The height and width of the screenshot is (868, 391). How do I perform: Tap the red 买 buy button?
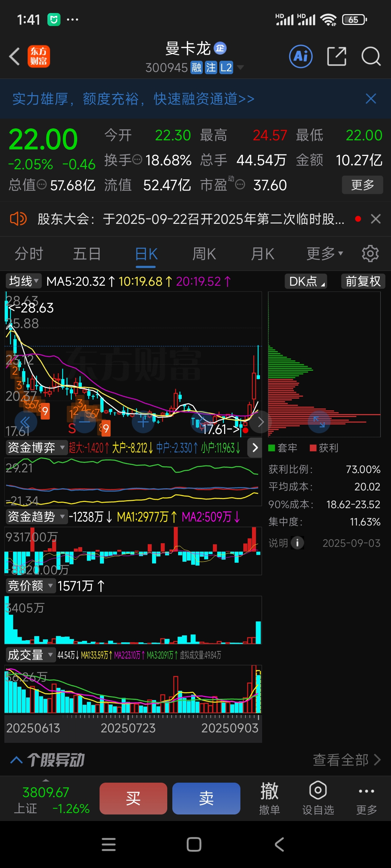coord(133,799)
